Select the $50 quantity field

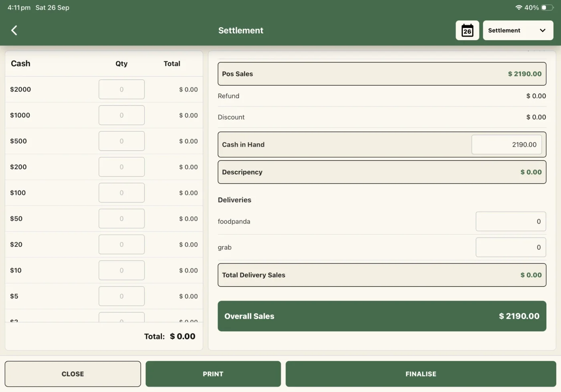[121, 219]
